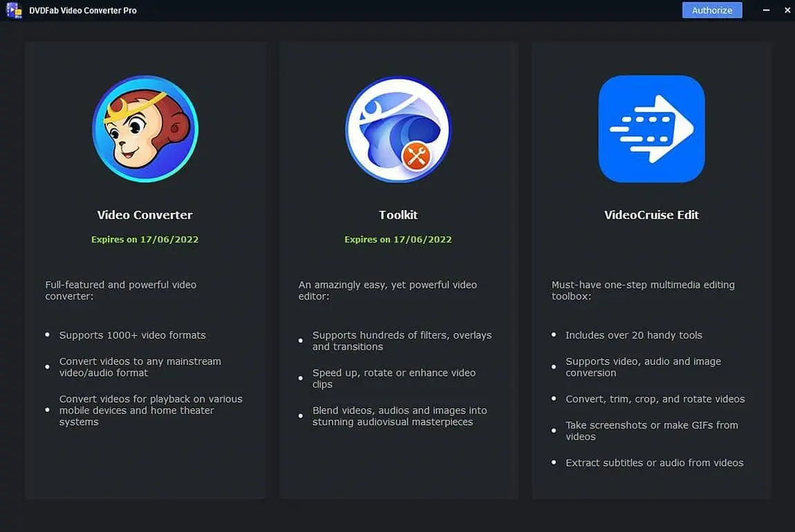Viewport: 795px width, 532px height.
Task: Select the Toolkit title
Action: (398, 215)
